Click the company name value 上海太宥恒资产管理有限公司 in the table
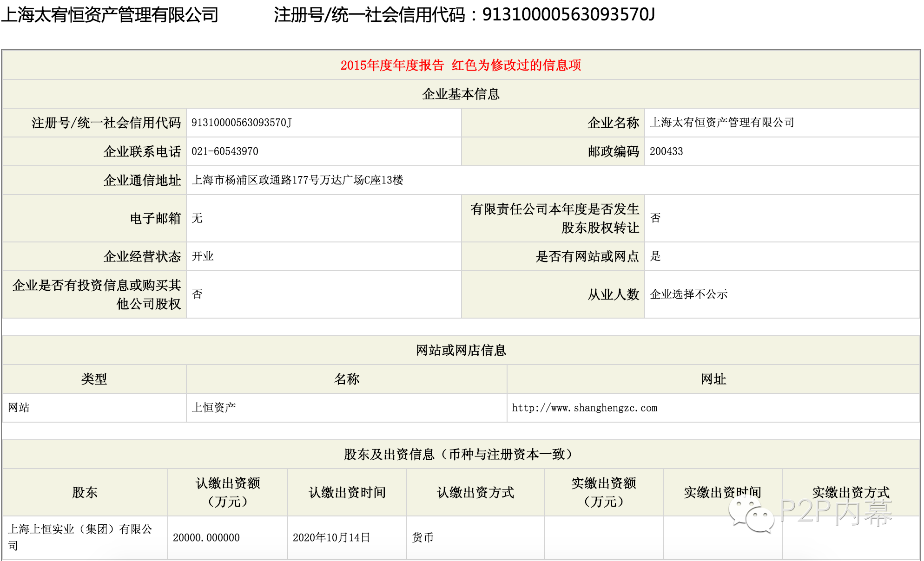 (x=722, y=123)
